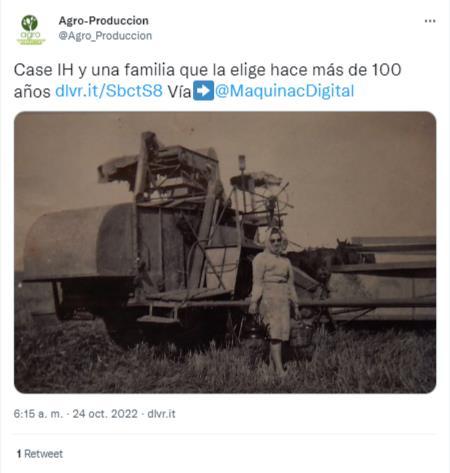The height and width of the screenshot is (473, 450).
Task: Open the @Agro_Produccion handle
Action: 105,36
